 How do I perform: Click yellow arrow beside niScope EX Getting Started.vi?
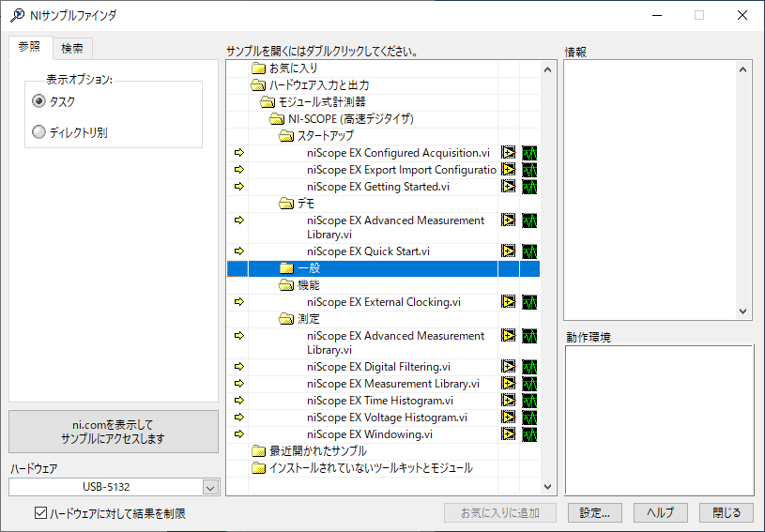click(x=239, y=187)
